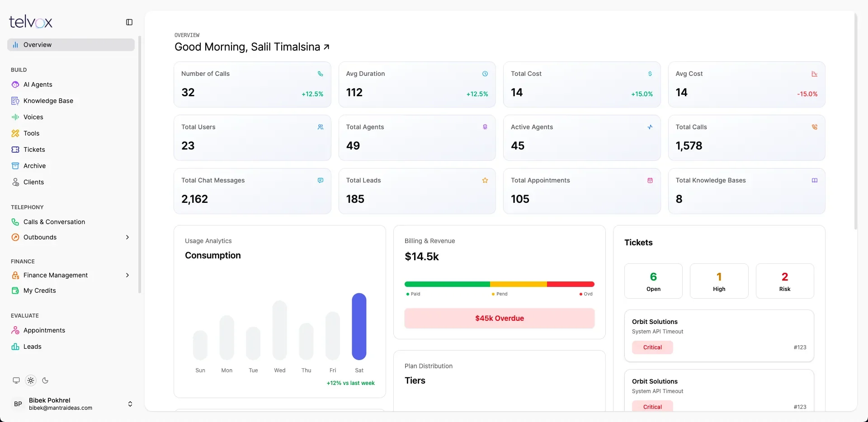Viewport: 868px width, 422px height.
Task: Click phone icon on Total Calls card
Action: coord(815,127)
